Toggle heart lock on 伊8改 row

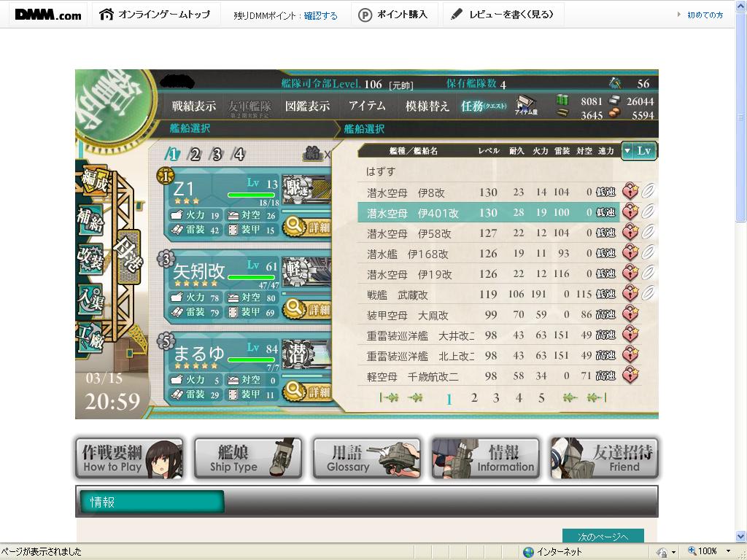[x=630, y=192]
